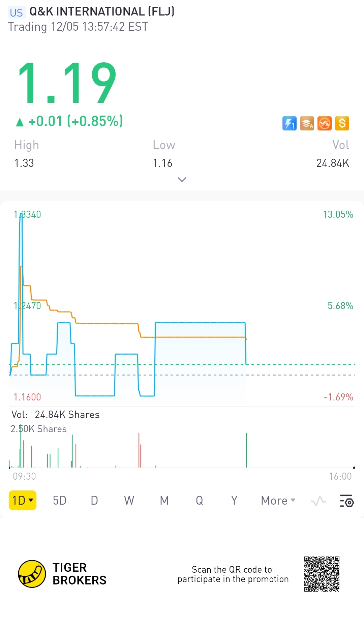This screenshot has height=630, width=364.
Task: Select the W weekly chart tab
Action: tap(129, 501)
